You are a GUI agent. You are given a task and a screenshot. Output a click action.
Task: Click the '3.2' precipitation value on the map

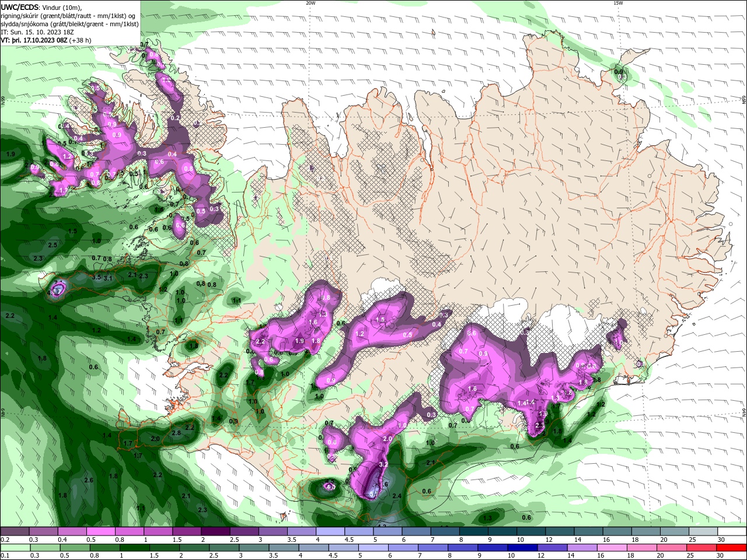[383, 464]
